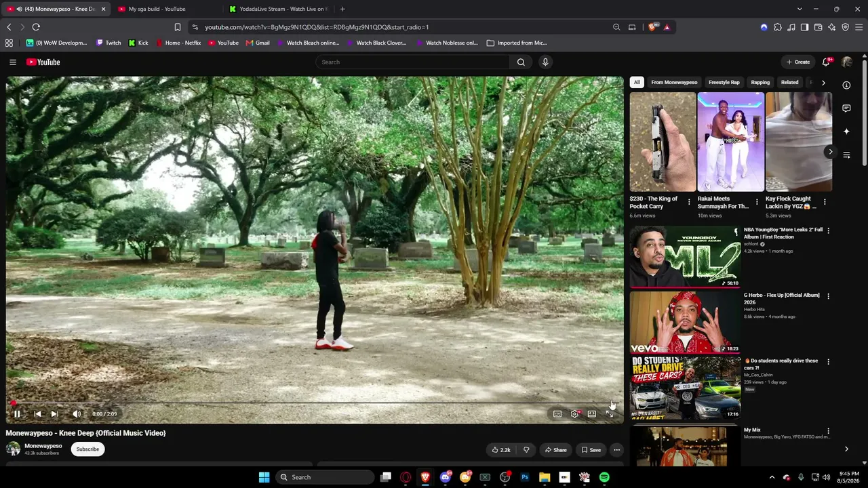Show more filter chips with the arrow

[x=823, y=82]
